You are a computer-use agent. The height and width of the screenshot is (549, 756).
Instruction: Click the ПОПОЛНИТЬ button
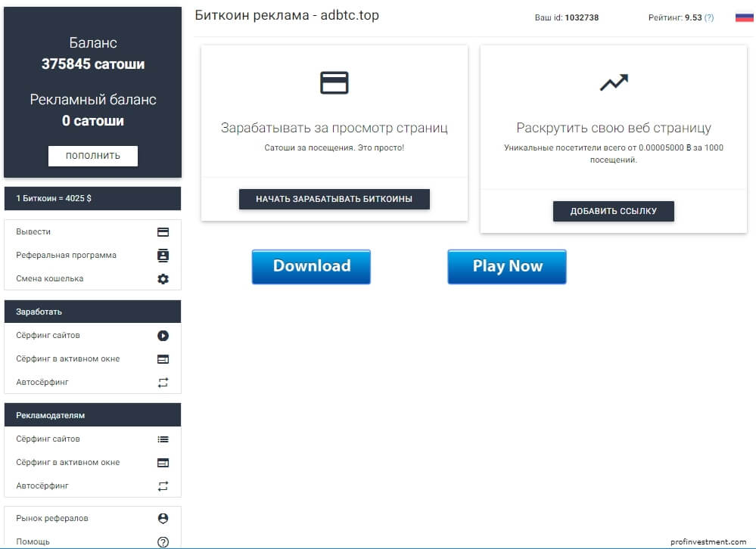(93, 156)
